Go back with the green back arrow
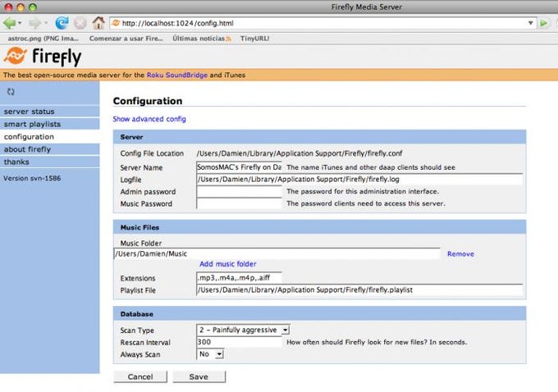The width and height of the screenshot is (558, 392). 10,23
